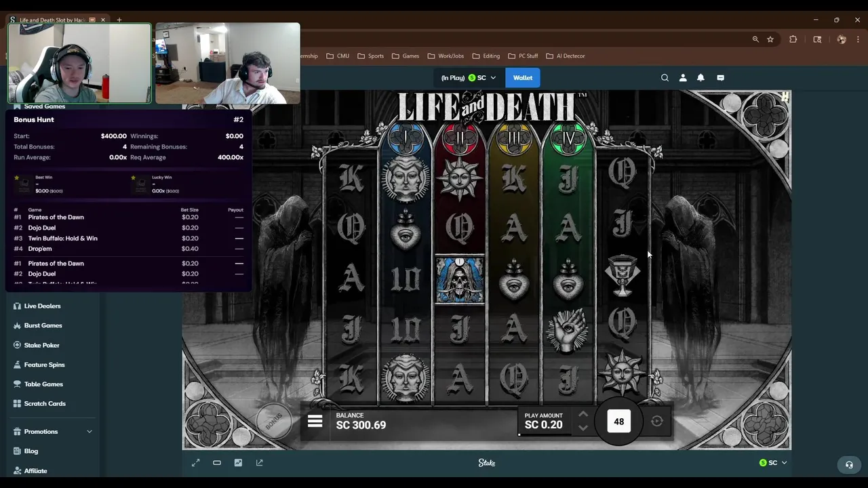868x488 pixels.
Task: Bookmark this page with star icon
Action: (x=770, y=39)
